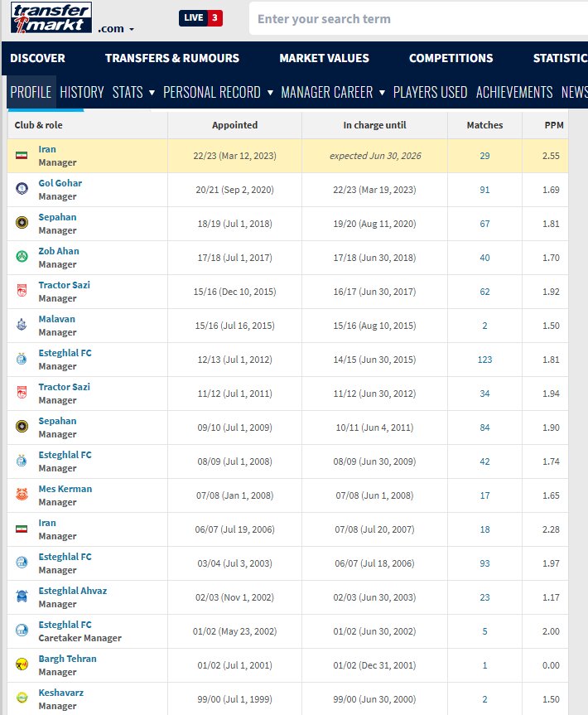Click the Transfermarkt logo
The height and width of the screenshot is (715, 588).
coord(51,18)
